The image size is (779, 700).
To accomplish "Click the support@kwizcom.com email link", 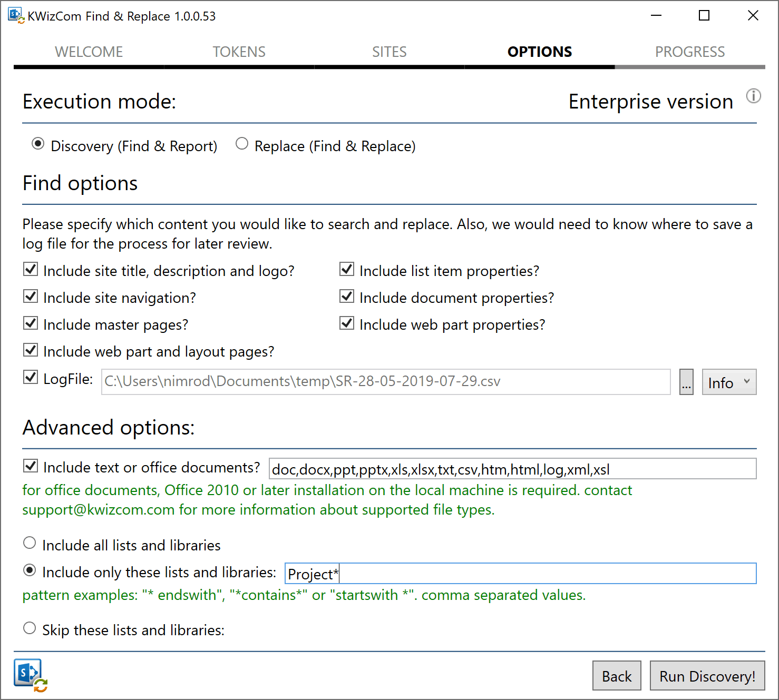I will pos(98,509).
